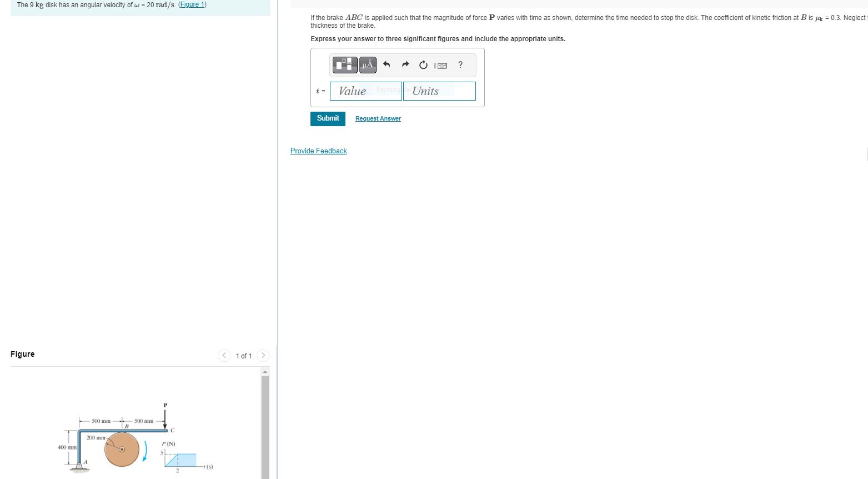Click the Value answer field

coord(365,91)
